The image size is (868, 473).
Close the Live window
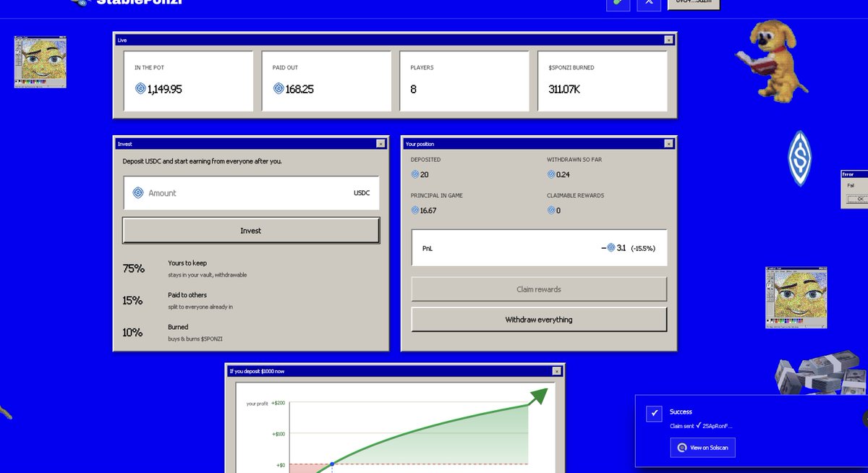tap(669, 41)
